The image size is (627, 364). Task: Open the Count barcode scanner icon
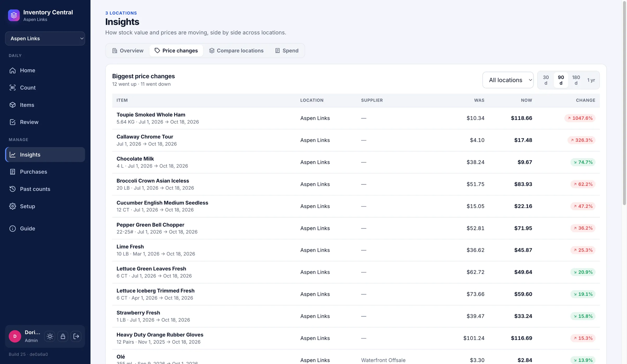(13, 88)
